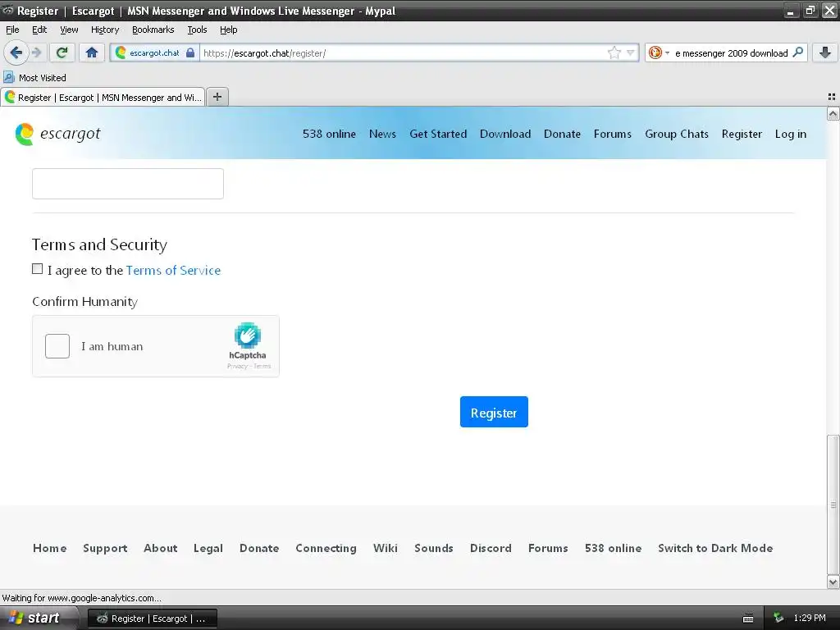Open hCaptcha Terms link
This screenshot has width=840, height=630.
262,367
